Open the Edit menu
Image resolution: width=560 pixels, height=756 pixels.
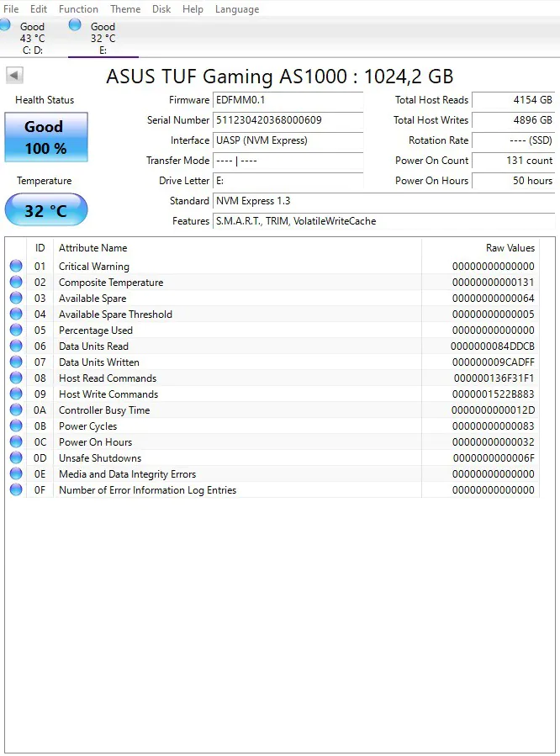coord(39,9)
